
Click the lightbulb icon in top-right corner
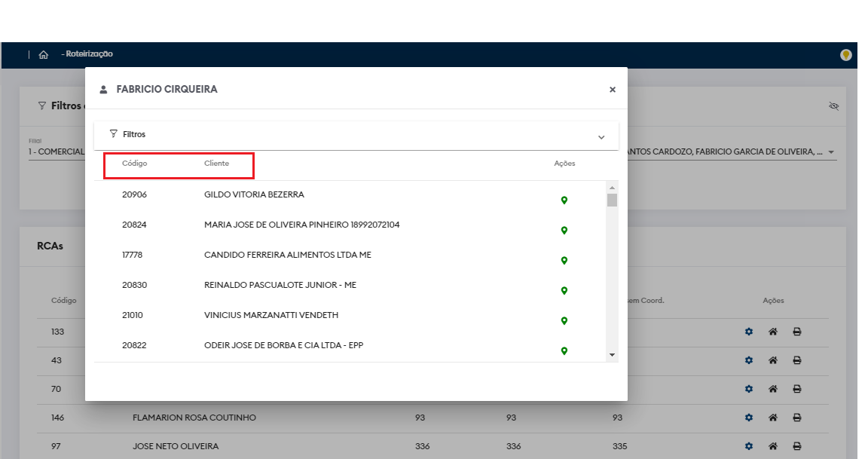(845, 54)
